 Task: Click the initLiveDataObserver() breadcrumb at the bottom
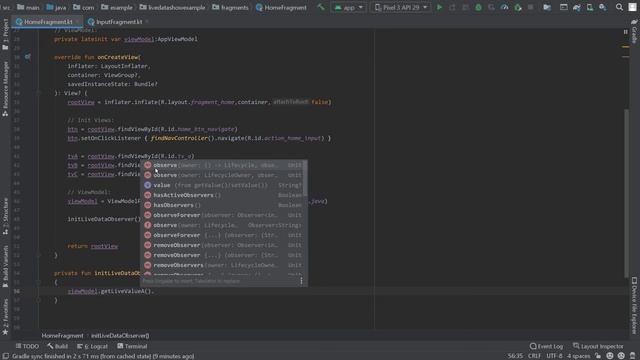[120, 336]
